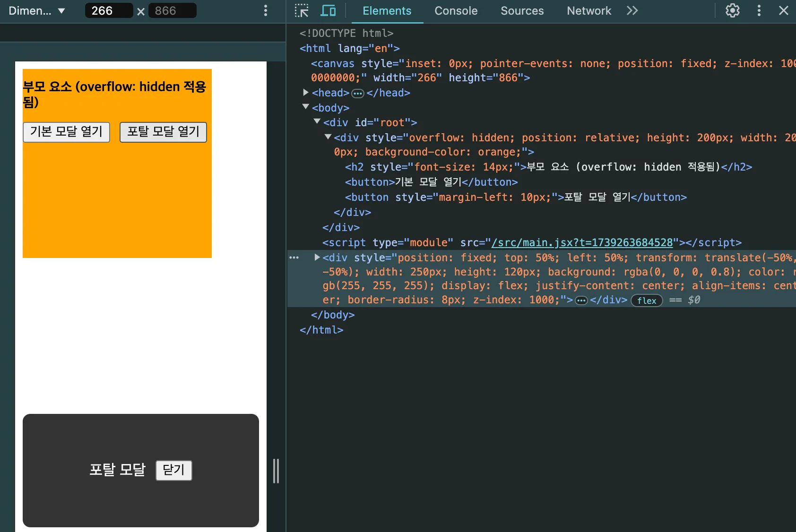Viewport: 796px width, 532px height.
Task: Toggle the flex layout badge
Action: (647, 300)
